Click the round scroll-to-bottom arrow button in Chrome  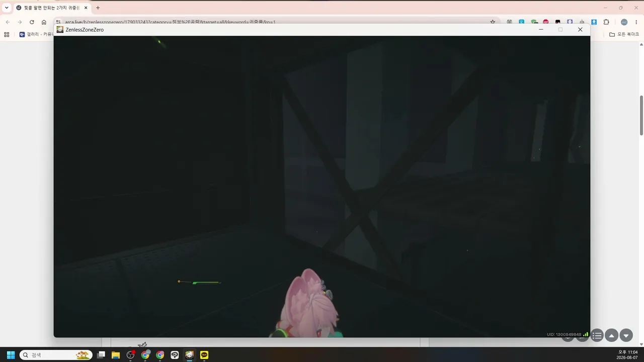pos(626,335)
